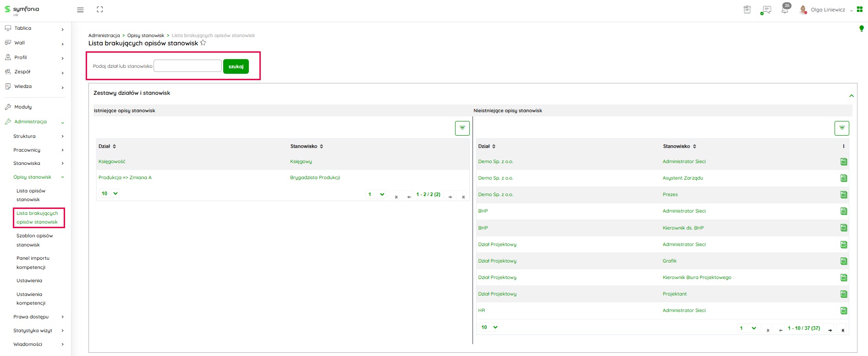868x356 pixels.
Task: Sort missing descriptions by Stanowisko column
Action: tap(679, 146)
